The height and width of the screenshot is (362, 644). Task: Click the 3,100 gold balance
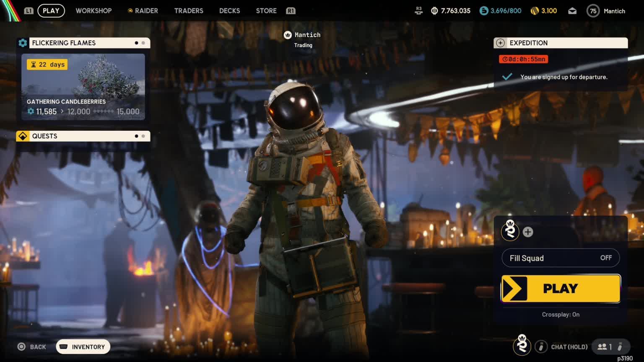coord(549,11)
